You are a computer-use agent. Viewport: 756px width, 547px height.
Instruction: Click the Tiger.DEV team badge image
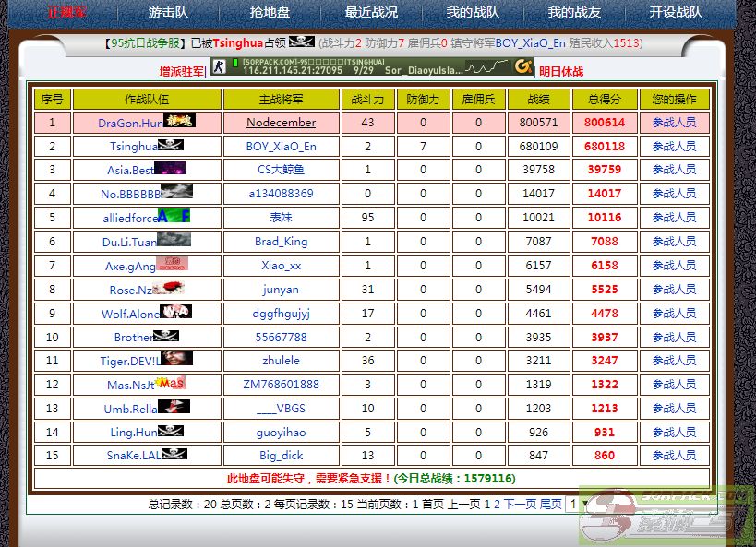177,360
